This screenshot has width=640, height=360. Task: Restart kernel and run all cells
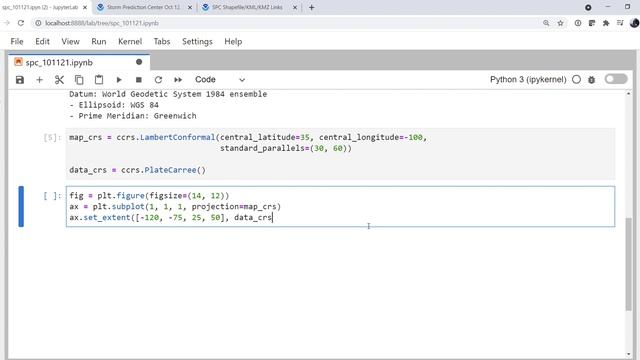(x=178, y=80)
